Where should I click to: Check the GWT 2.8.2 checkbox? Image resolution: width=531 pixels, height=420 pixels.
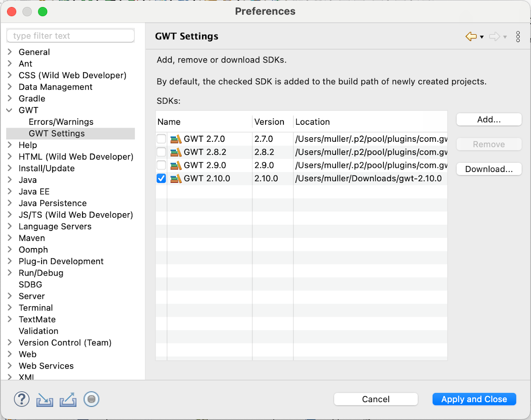click(x=161, y=152)
